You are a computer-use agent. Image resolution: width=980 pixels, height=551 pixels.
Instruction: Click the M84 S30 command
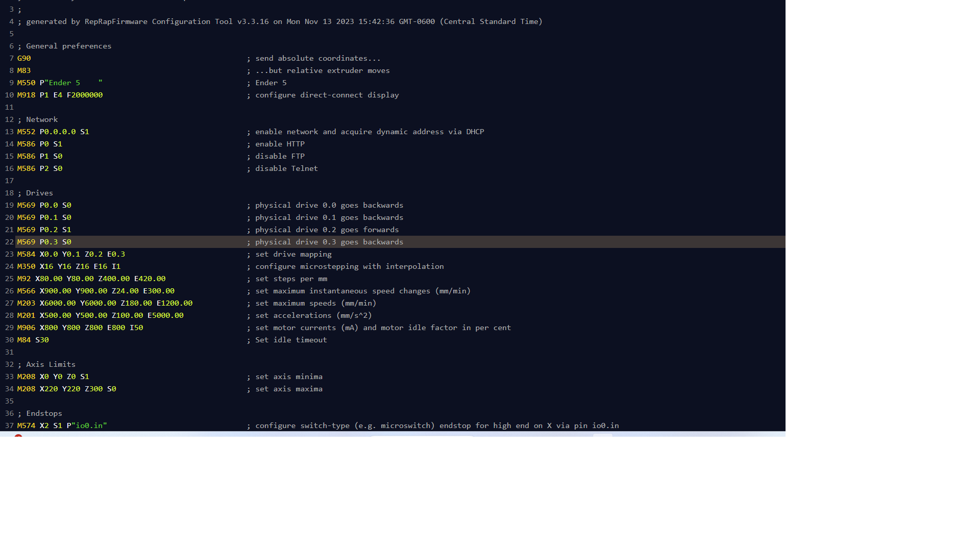33,340
